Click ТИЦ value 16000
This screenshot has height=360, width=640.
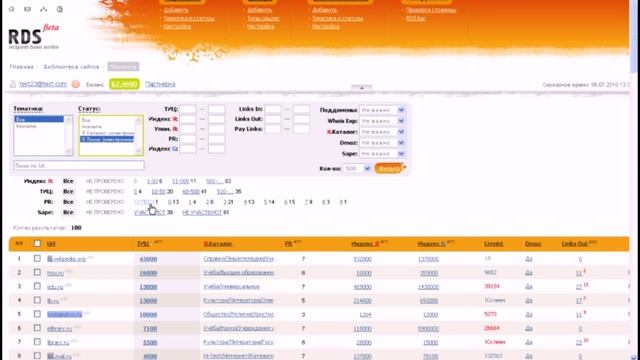tap(148, 273)
